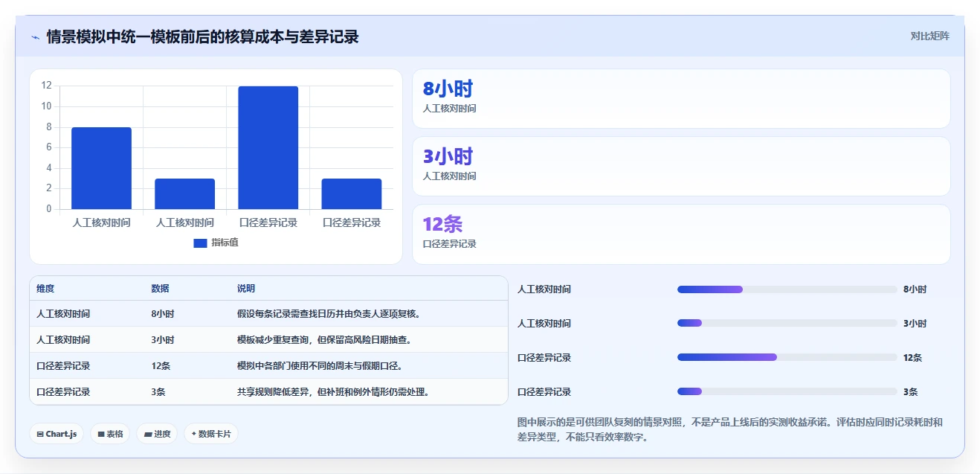
Task: Click the 对比矩阵 label in the header
Action: point(929,36)
